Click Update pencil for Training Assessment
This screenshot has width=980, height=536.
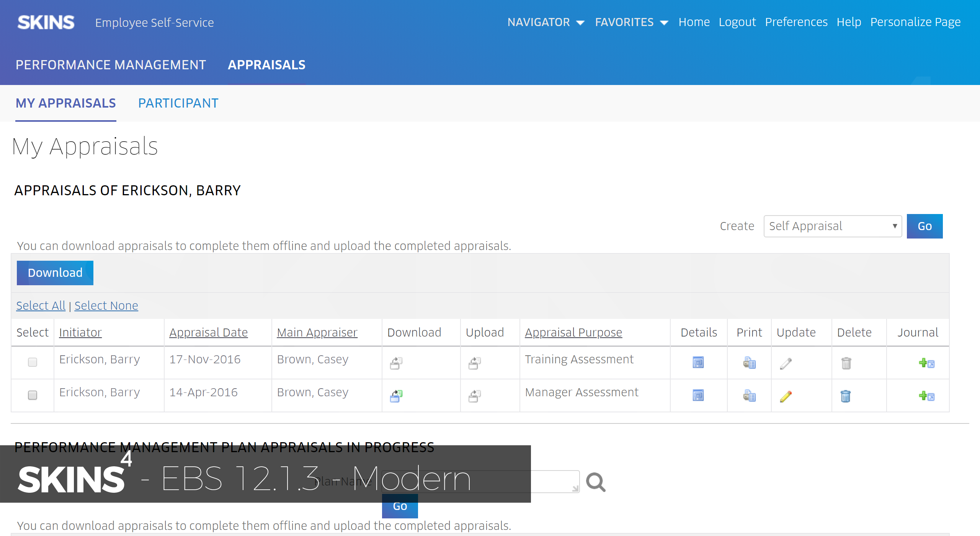tap(786, 363)
